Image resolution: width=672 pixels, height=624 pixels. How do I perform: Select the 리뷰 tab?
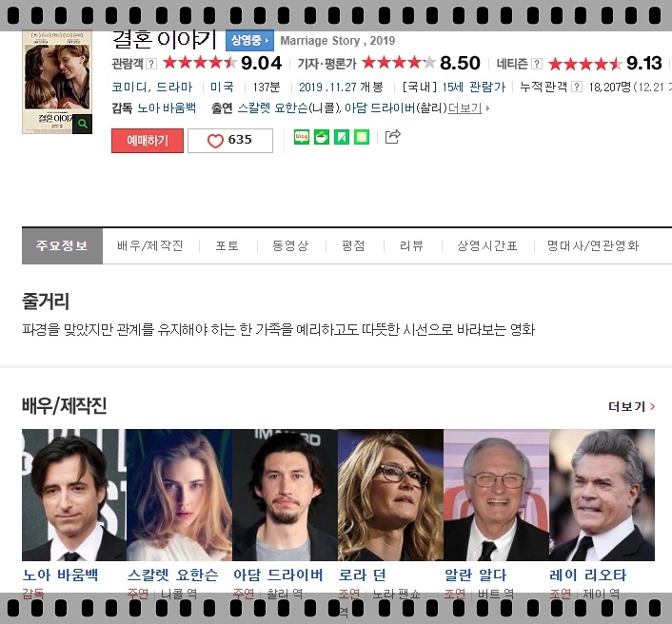click(x=411, y=245)
